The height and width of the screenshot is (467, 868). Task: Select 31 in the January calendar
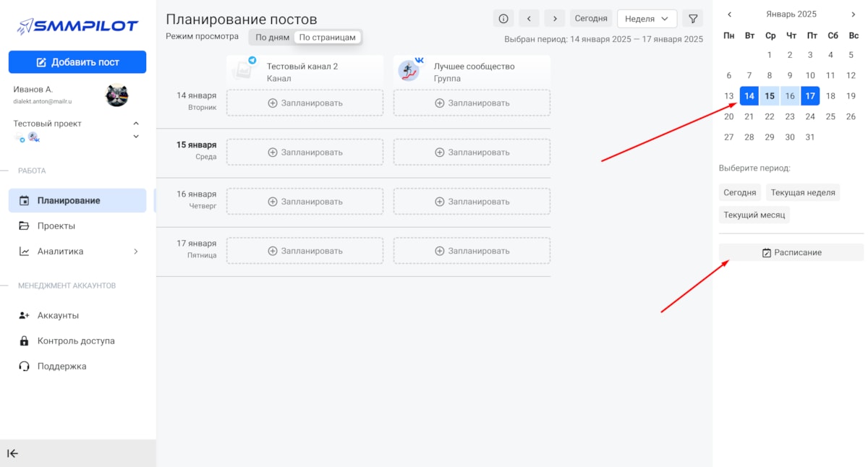810,137
